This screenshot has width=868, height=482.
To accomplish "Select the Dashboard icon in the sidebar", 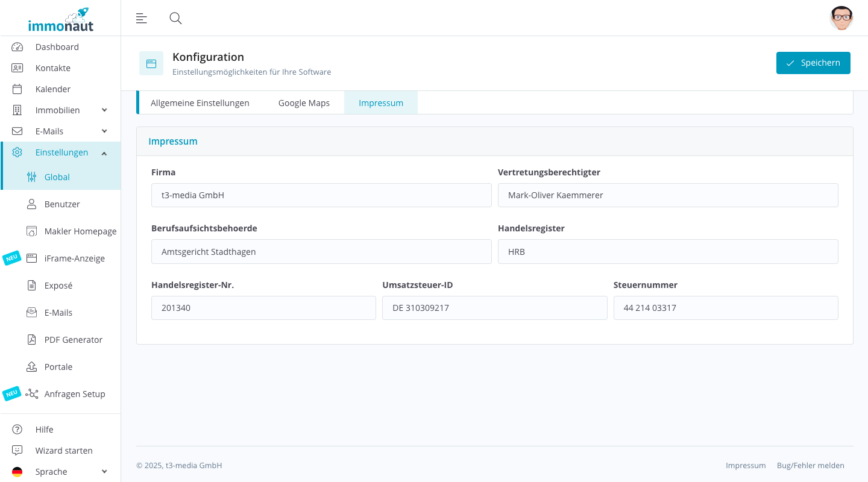I will [x=17, y=46].
